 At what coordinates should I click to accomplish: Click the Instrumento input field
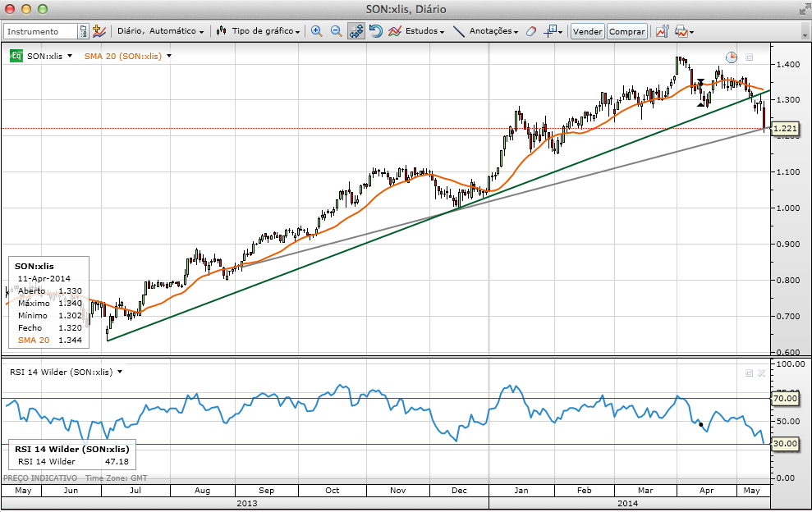coord(41,31)
